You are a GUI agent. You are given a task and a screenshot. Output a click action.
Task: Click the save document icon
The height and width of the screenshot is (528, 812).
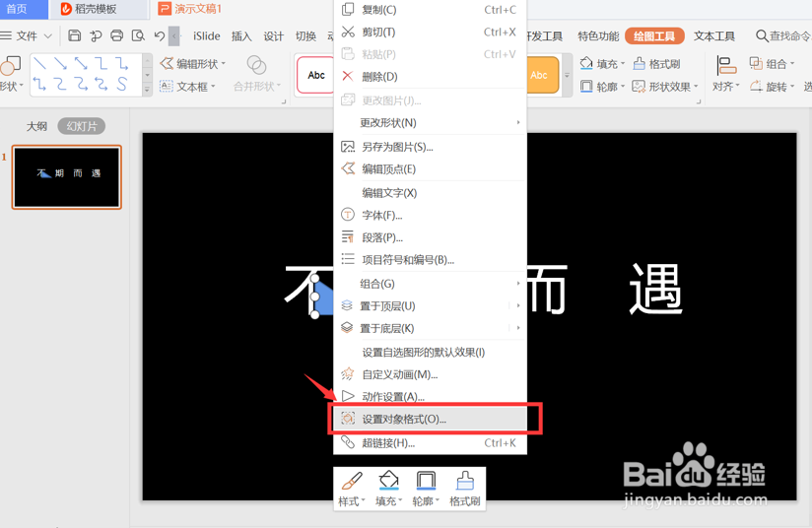[x=75, y=35]
